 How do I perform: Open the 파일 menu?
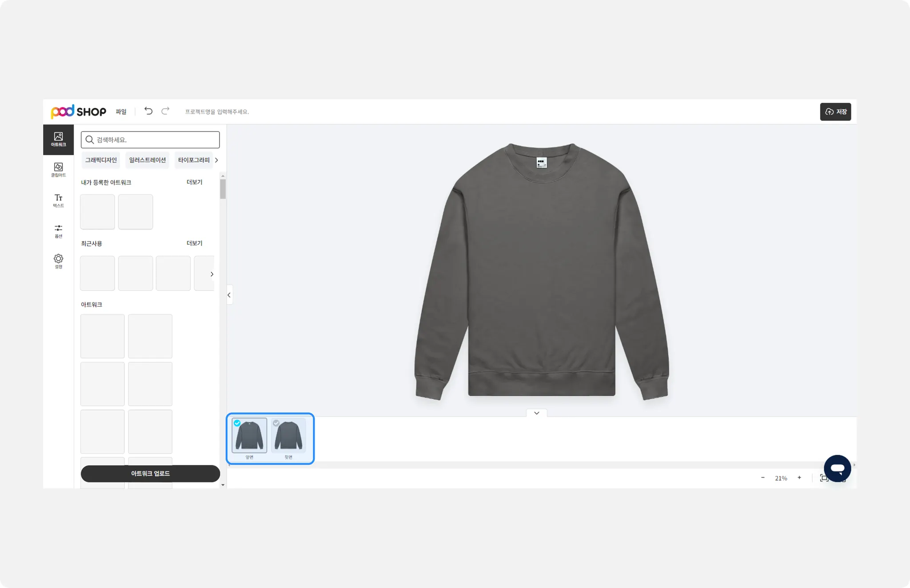pyautogui.click(x=121, y=111)
